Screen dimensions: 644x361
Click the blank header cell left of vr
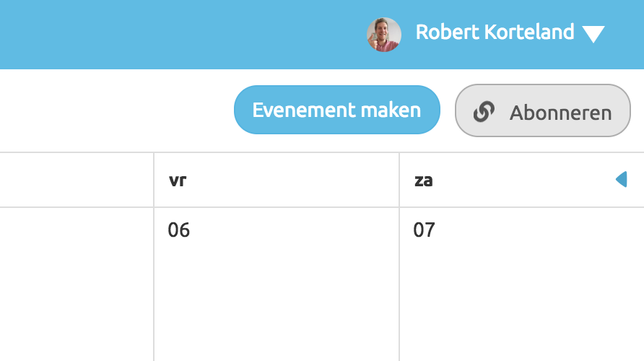[x=76, y=180]
